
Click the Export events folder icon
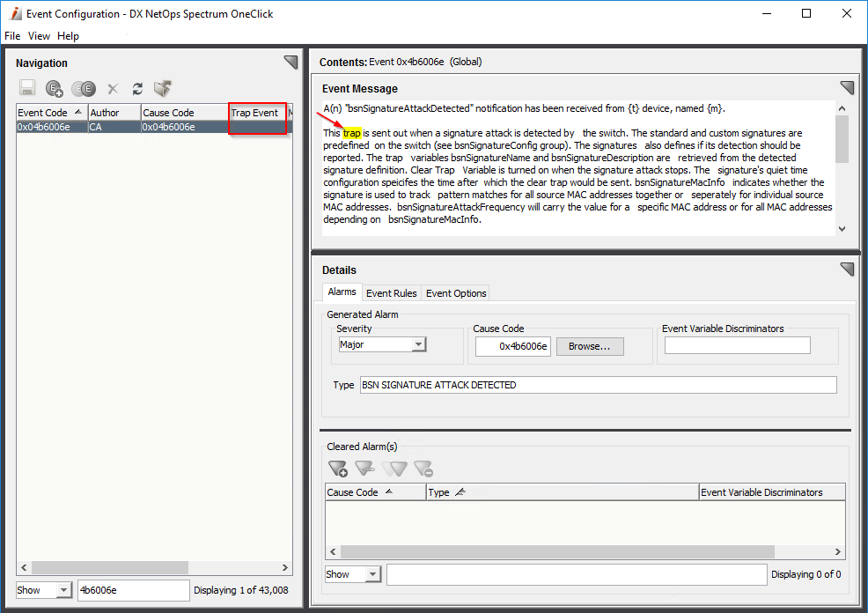(162, 88)
